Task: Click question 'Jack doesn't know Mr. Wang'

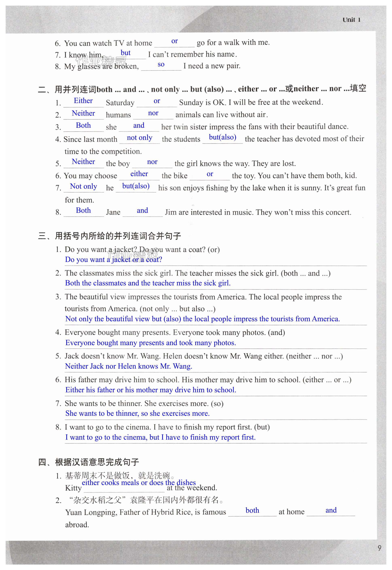Action: point(204,356)
